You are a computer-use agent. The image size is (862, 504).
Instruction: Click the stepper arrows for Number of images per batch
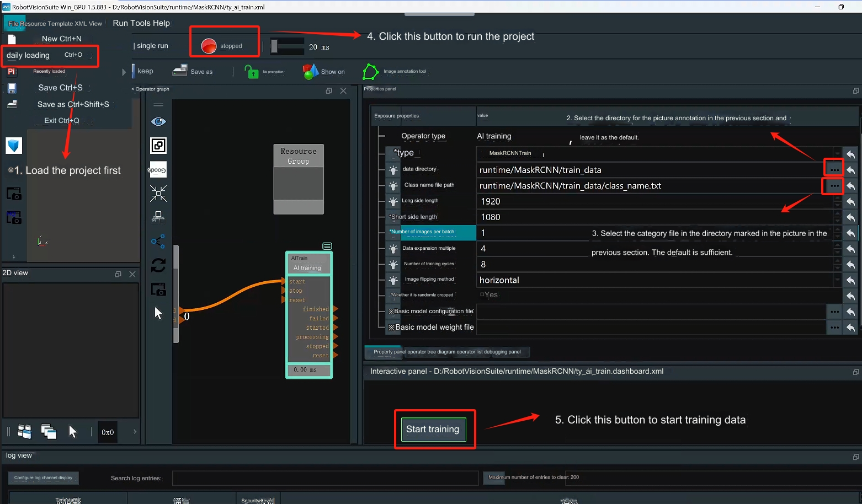(837, 233)
